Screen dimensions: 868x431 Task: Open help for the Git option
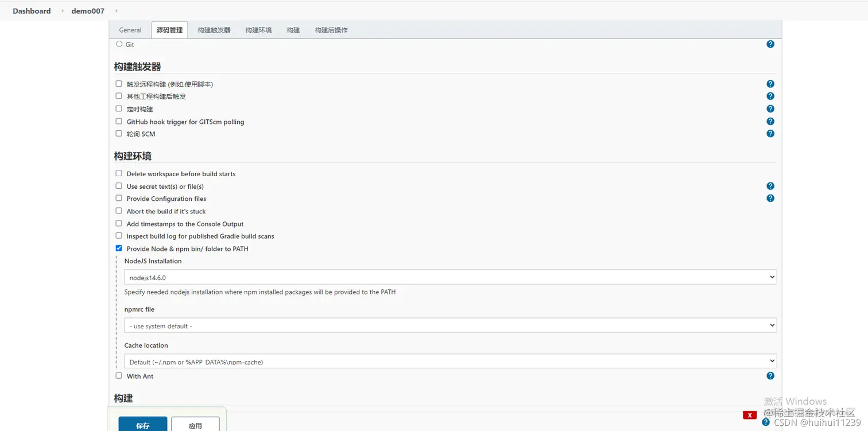coord(770,44)
